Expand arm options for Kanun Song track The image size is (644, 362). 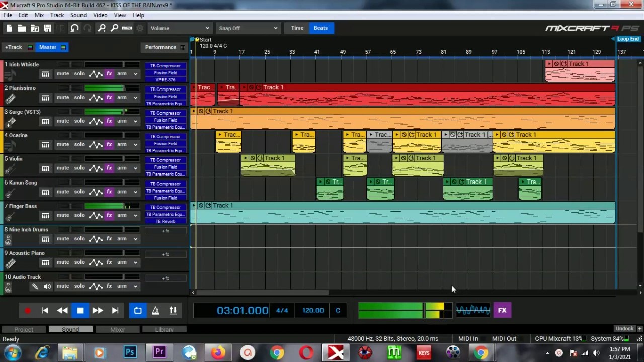coord(135,192)
